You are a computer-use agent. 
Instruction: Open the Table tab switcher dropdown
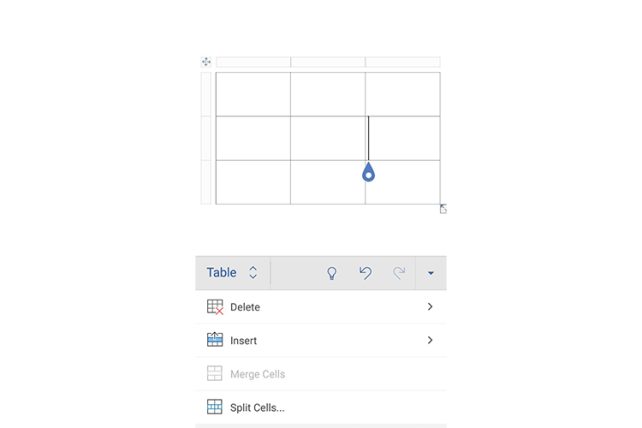point(232,273)
